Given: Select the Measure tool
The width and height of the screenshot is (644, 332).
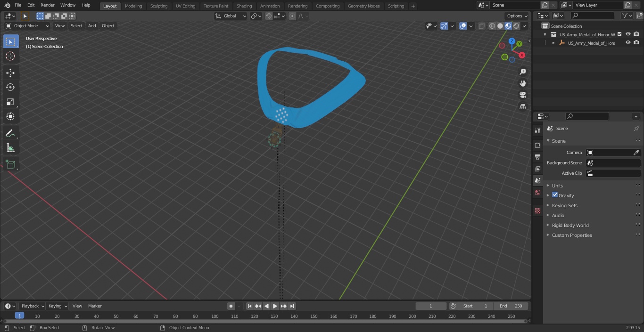Looking at the screenshot, I should 10,148.
